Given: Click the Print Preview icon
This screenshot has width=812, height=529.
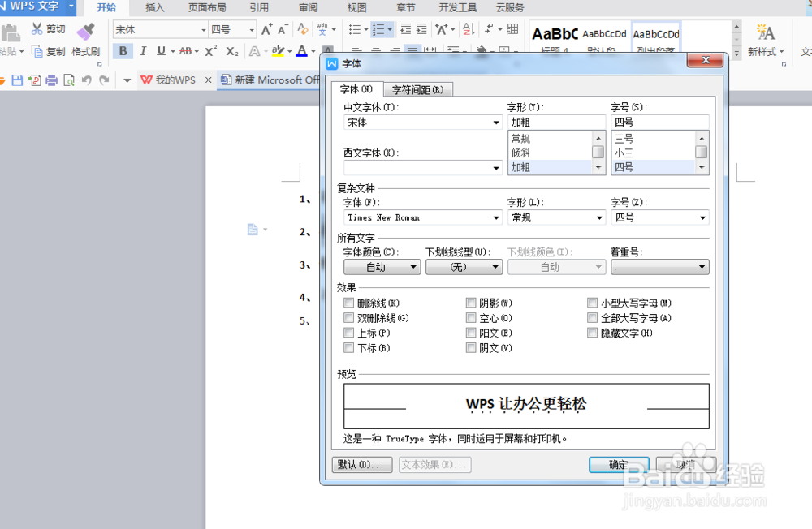Looking at the screenshot, I should pos(69,80).
